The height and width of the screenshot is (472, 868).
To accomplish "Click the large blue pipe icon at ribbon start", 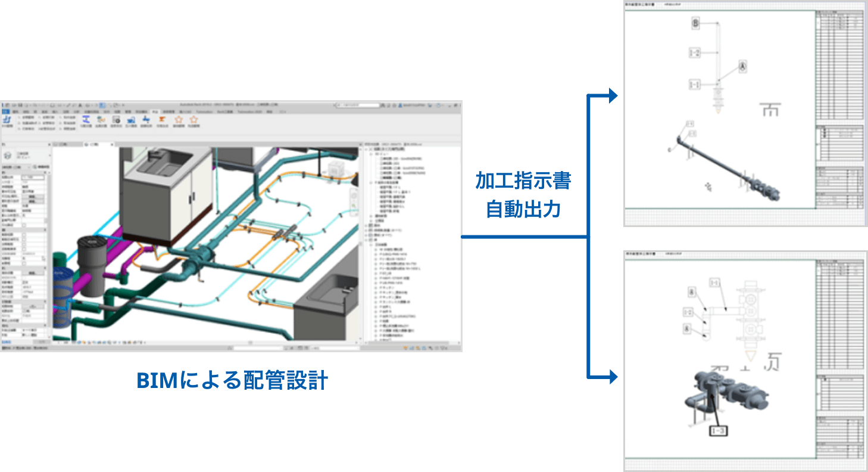I will 7,119.
